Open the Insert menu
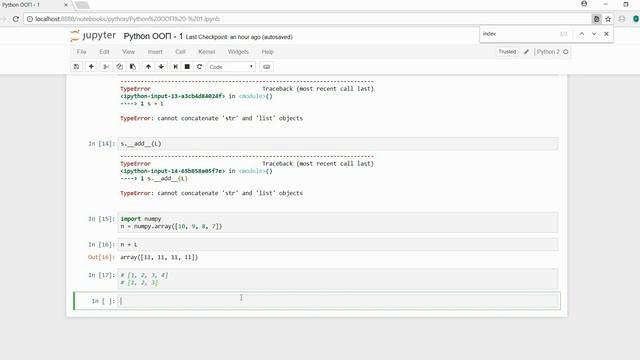This screenshot has width=640, height=360. click(155, 52)
